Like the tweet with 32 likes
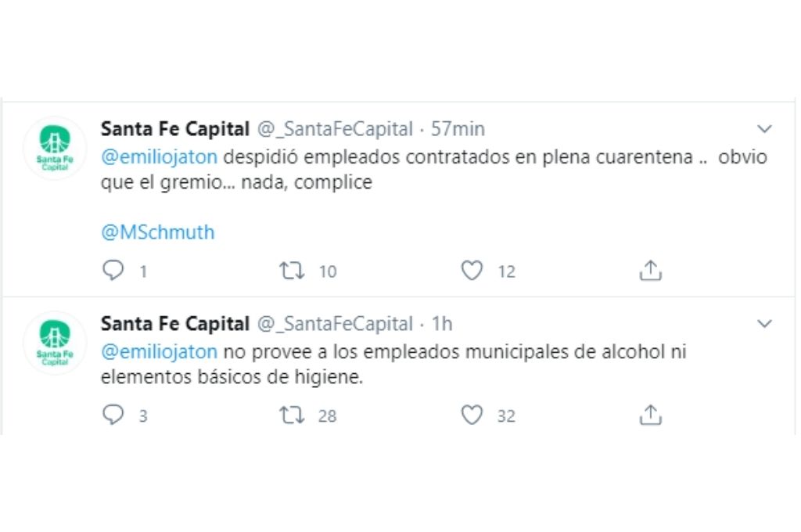This screenshot has width=801, height=532. coord(472,415)
